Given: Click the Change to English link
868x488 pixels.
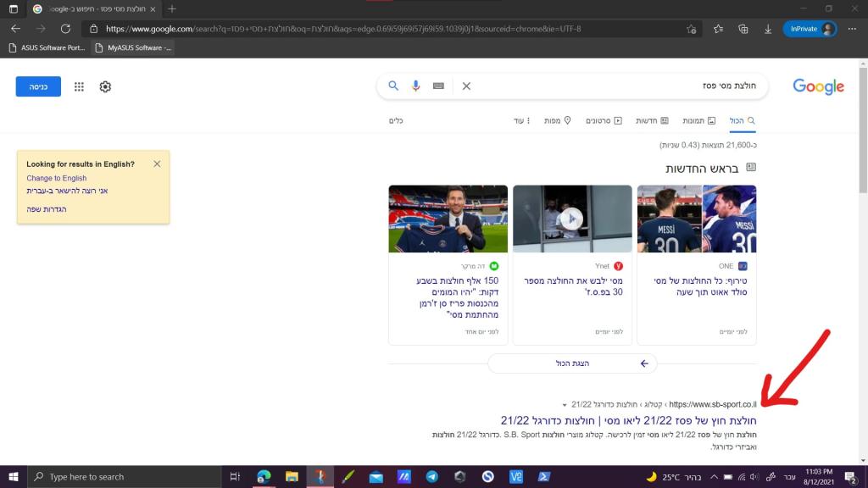Looking at the screenshot, I should (x=57, y=178).
